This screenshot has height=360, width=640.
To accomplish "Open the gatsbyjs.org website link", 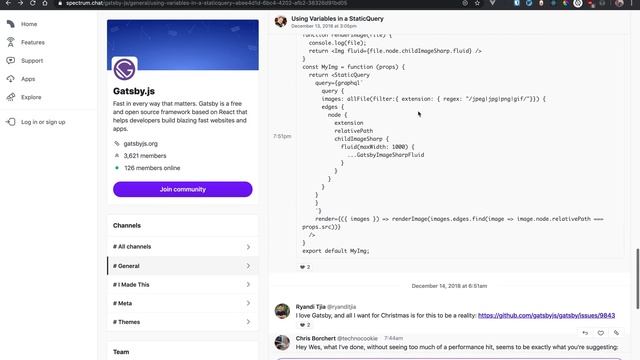I will (x=140, y=144).
